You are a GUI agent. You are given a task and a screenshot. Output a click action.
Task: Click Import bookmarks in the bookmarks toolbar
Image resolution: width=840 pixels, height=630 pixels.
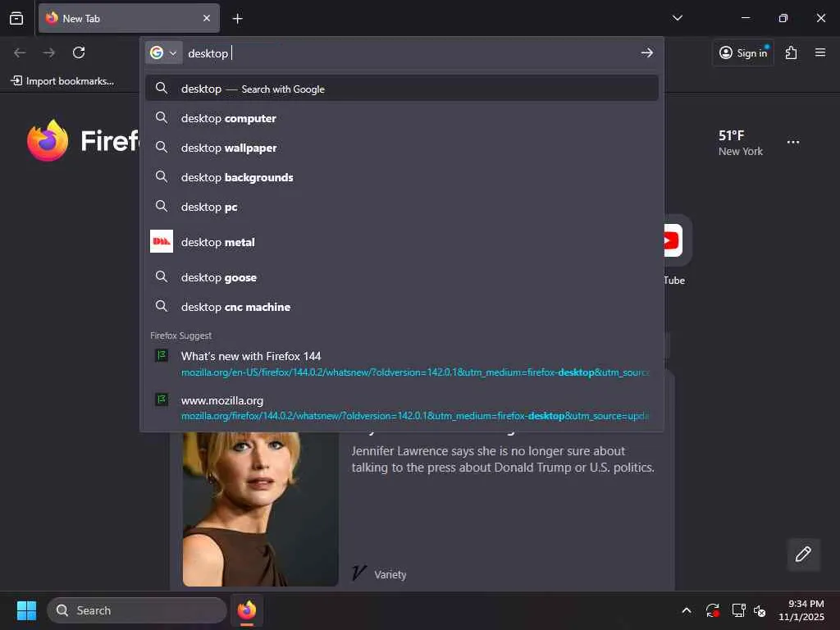62,81
